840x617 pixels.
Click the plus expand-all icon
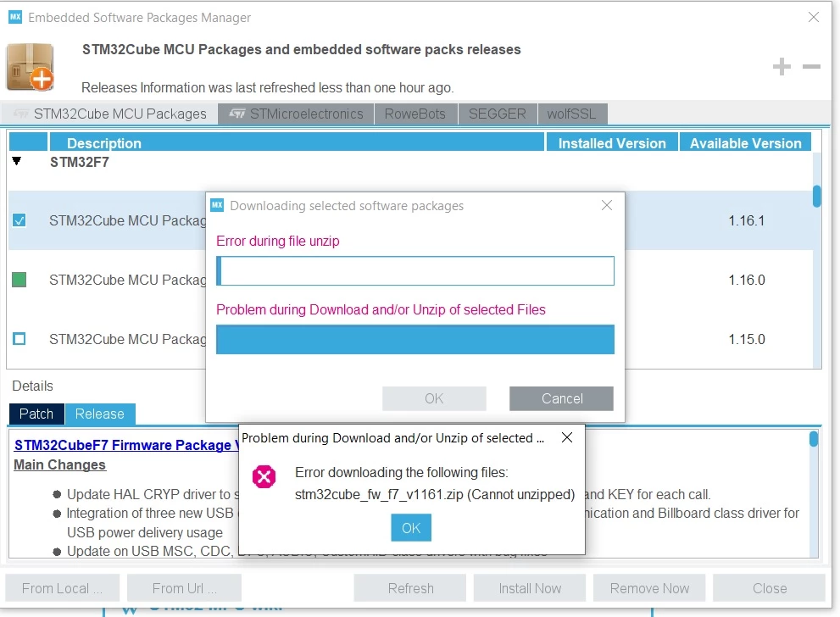782,66
